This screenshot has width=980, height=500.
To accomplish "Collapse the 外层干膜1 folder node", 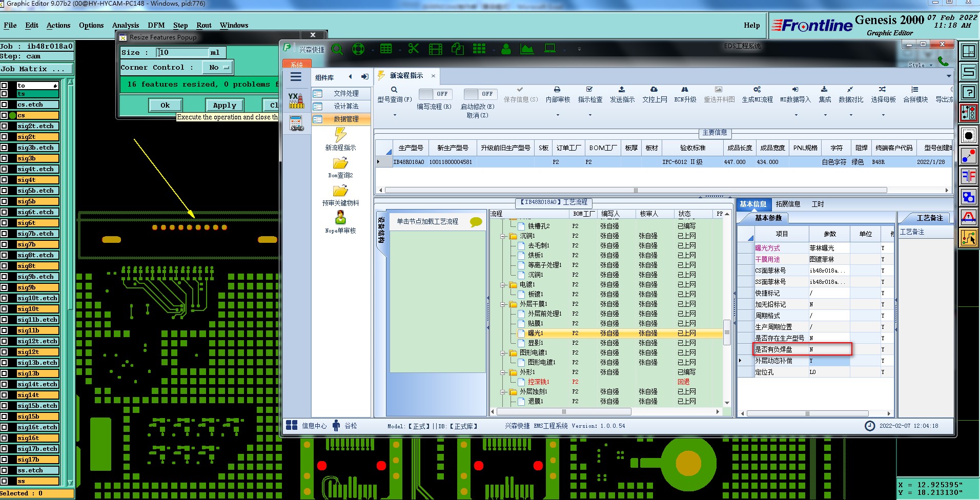I will pos(504,304).
